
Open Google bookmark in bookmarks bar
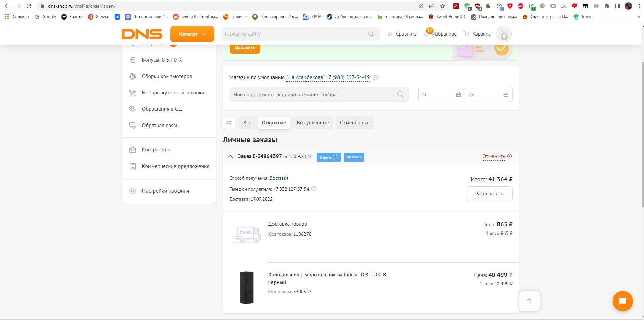[45, 17]
